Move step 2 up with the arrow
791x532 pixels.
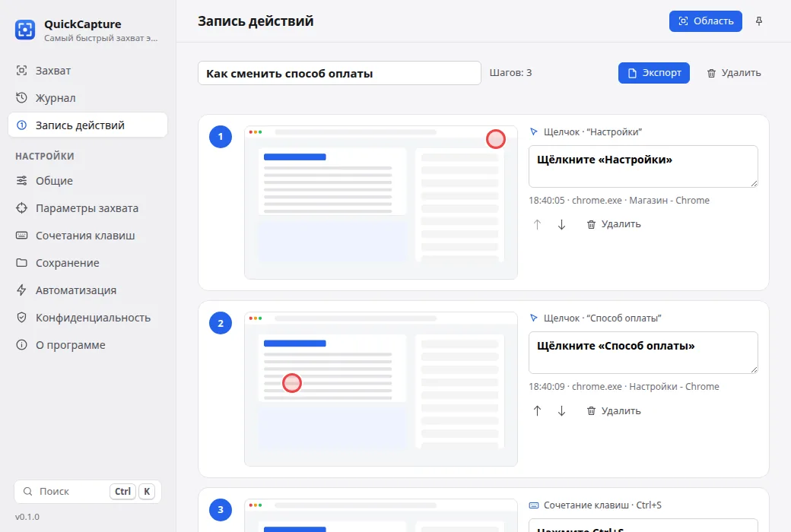[x=537, y=411]
